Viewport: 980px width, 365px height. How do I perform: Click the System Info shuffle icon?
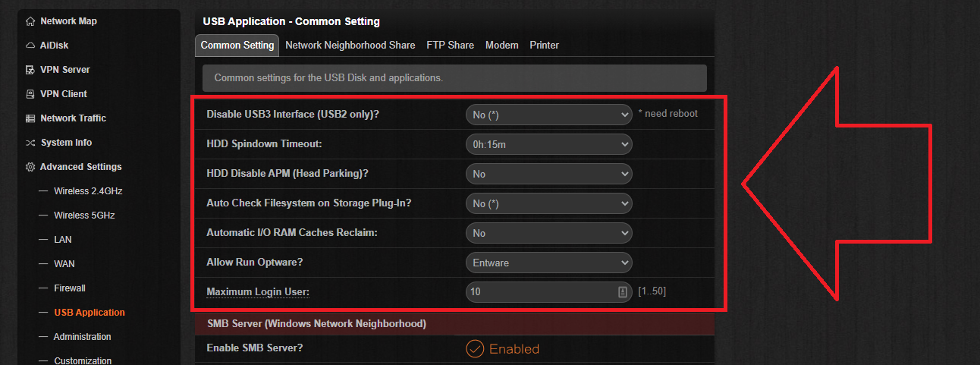tap(30, 143)
